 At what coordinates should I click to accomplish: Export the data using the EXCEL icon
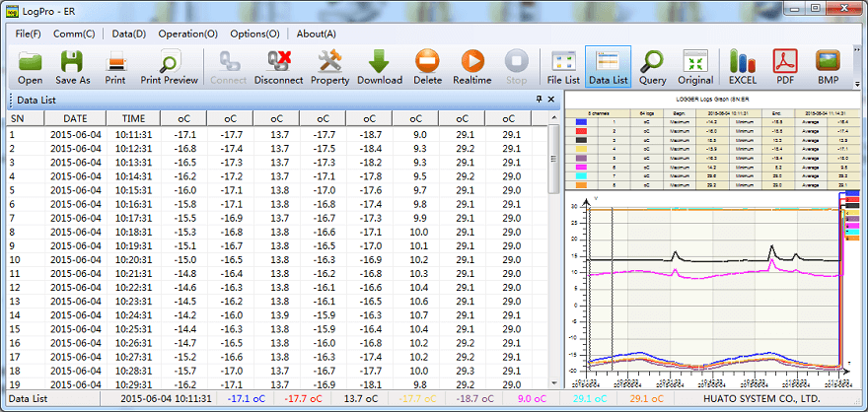pyautogui.click(x=742, y=67)
